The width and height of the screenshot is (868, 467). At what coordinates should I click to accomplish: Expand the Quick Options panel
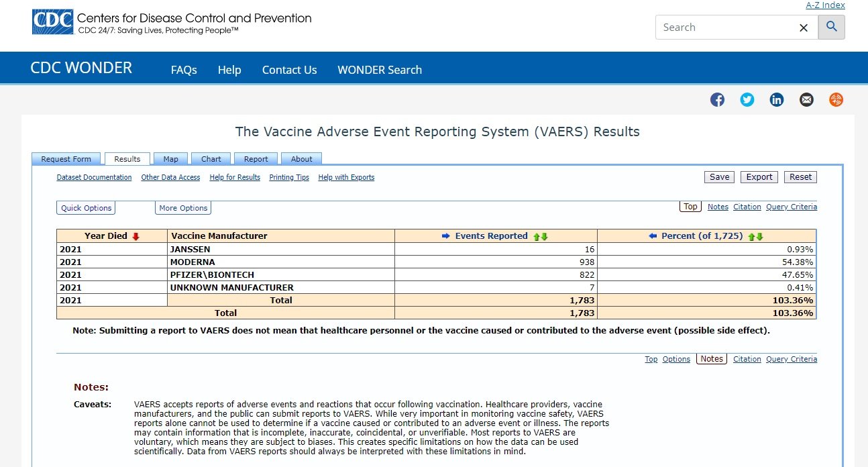coord(86,208)
